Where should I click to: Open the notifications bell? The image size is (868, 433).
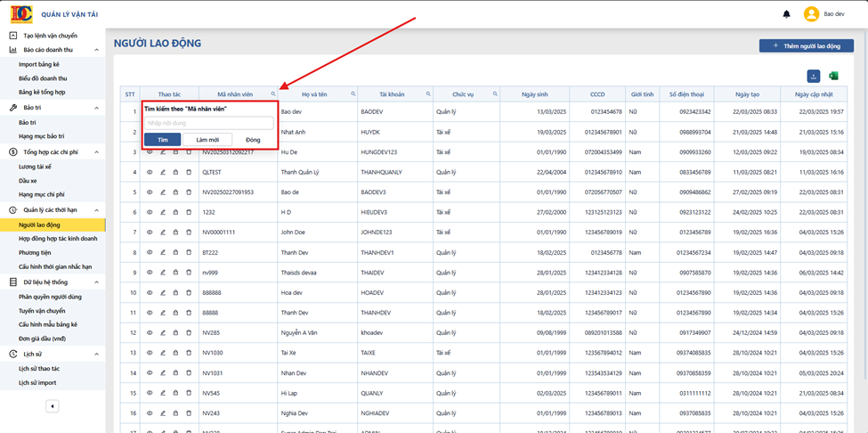click(x=787, y=14)
